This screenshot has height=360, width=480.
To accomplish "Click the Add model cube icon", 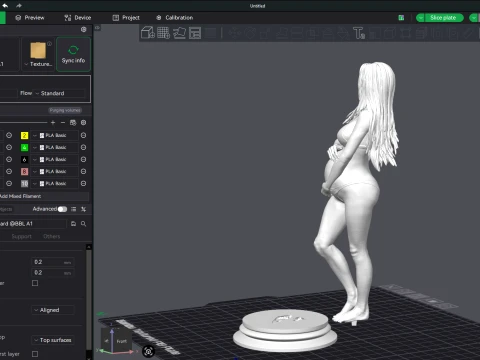I will point(148,33).
